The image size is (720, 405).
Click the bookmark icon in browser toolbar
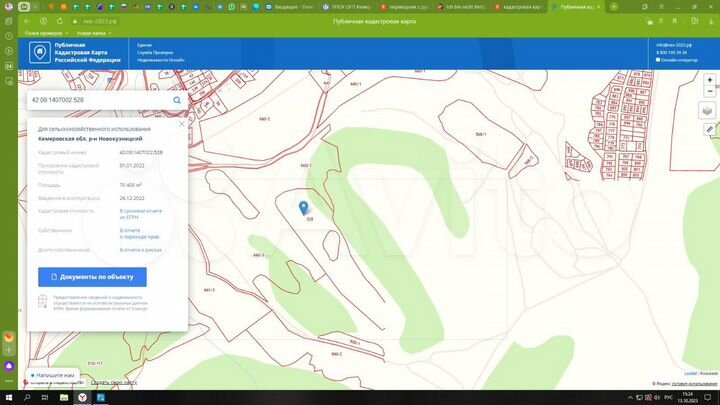pos(675,21)
